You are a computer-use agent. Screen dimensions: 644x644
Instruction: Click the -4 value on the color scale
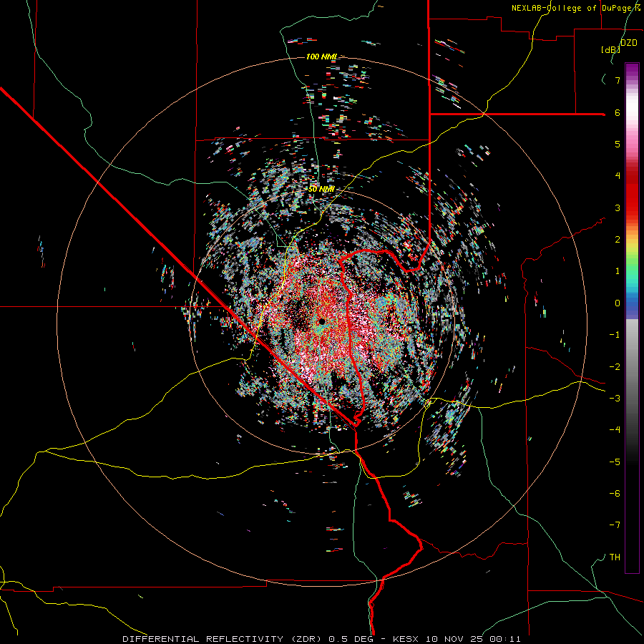615,430
